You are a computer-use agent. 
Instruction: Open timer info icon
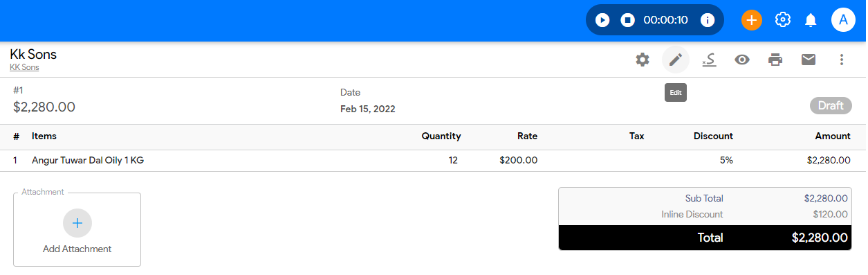coord(708,20)
